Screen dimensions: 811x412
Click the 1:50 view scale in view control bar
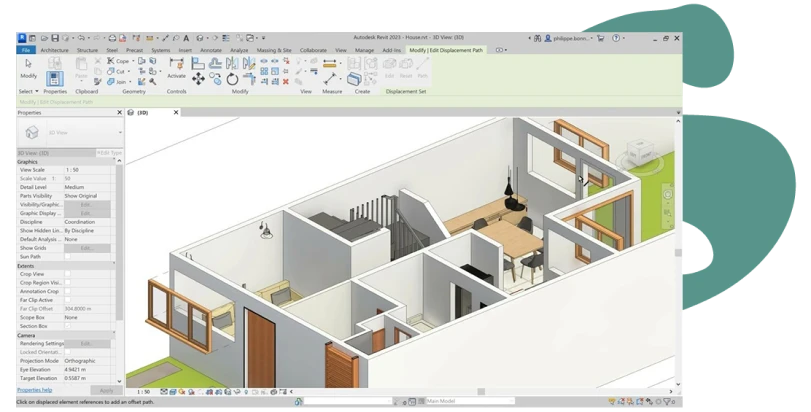(x=143, y=392)
